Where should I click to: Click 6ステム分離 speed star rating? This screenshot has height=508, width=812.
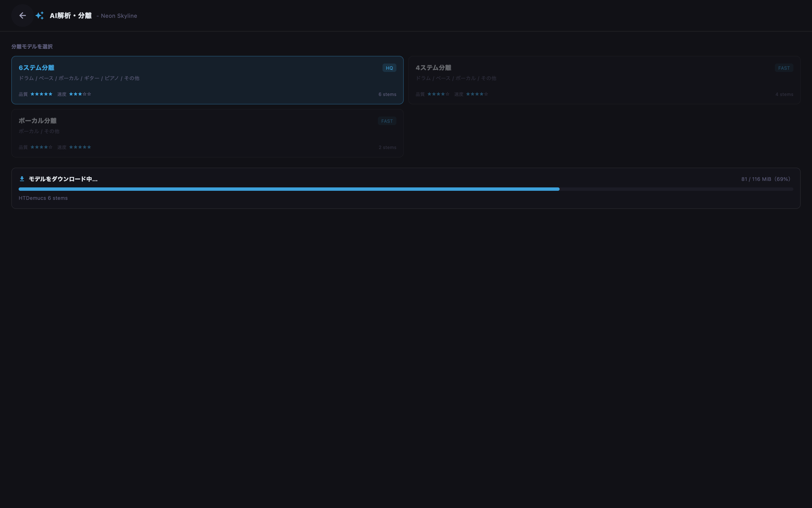click(x=80, y=94)
